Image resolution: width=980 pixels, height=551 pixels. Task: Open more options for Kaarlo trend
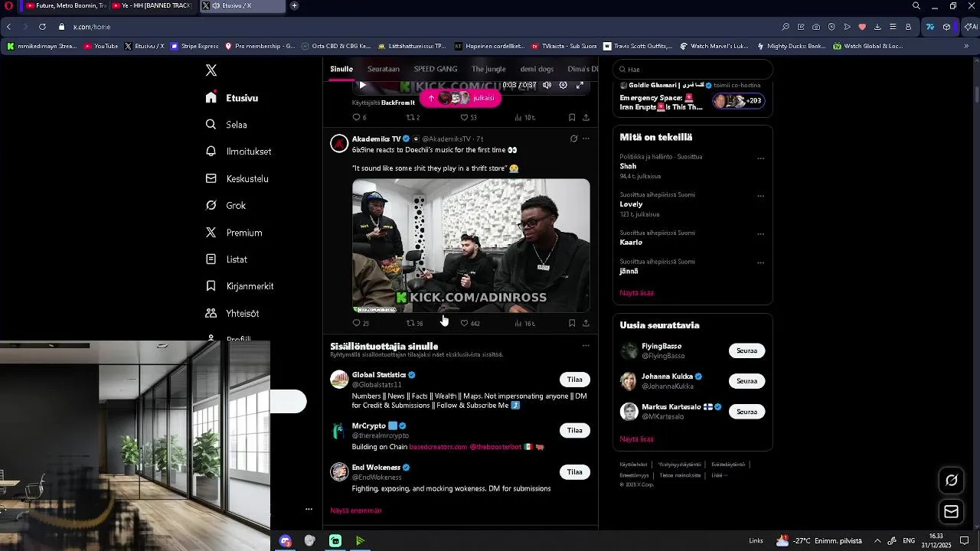click(x=760, y=234)
